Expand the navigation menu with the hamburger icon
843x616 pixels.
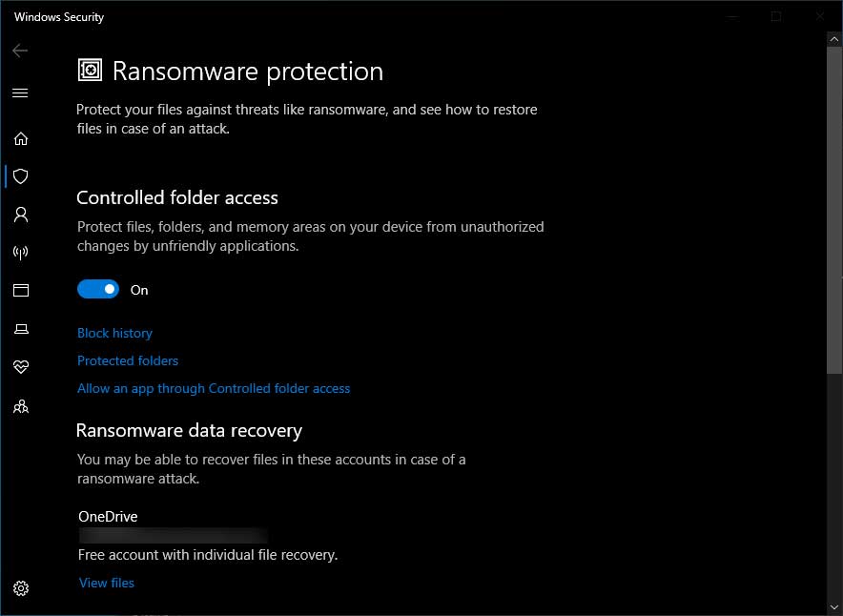coord(20,92)
